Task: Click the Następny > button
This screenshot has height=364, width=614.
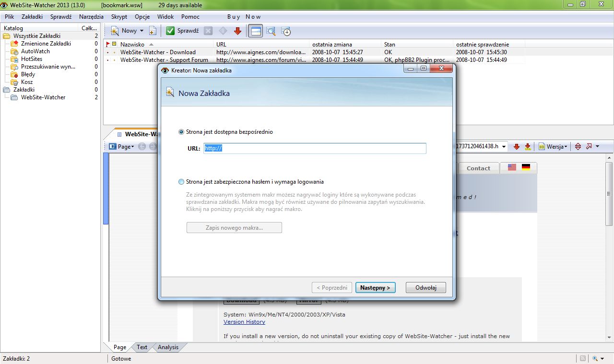Action: tap(376, 288)
